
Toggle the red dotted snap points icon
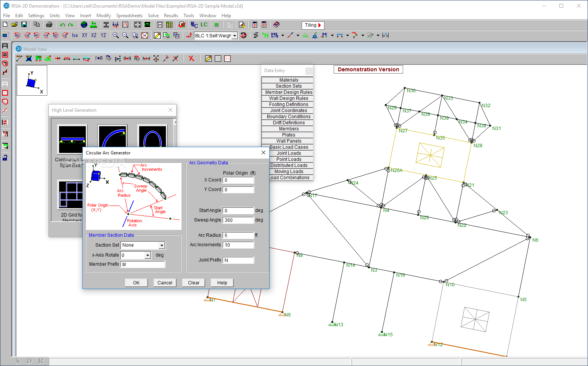pos(228,58)
